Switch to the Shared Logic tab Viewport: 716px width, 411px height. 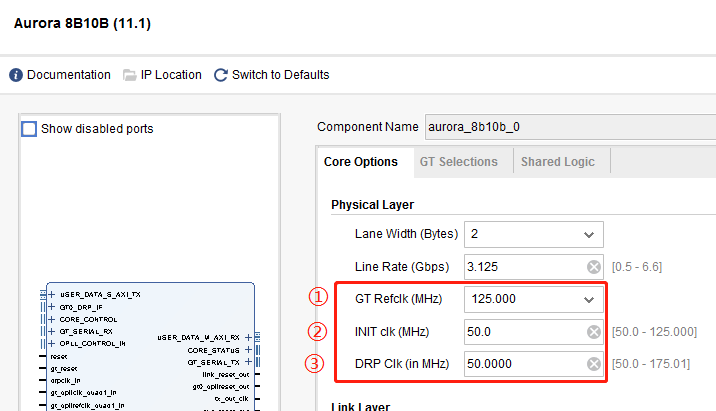click(557, 162)
